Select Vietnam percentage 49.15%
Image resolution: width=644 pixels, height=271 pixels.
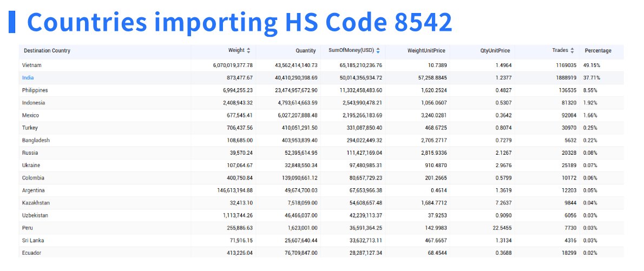[x=592, y=65]
